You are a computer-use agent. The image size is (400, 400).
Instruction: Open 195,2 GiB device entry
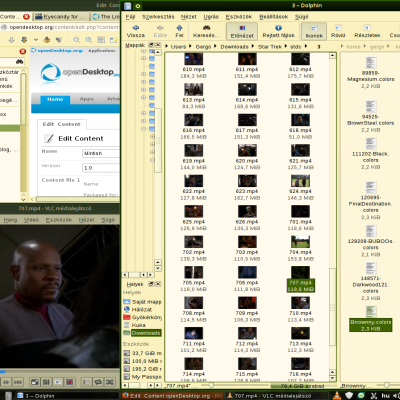click(142, 369)
